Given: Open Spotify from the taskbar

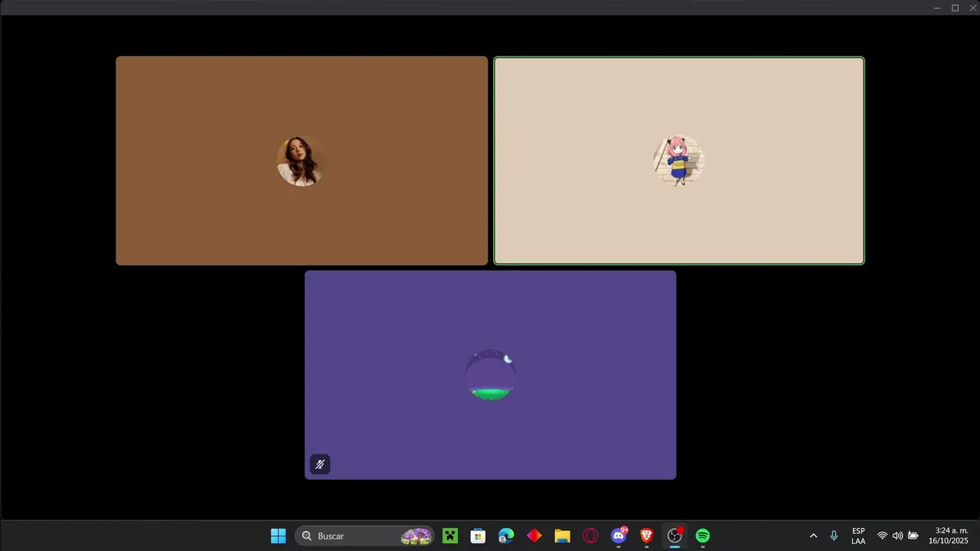Looking at the screenshot, I should point(703,536).
